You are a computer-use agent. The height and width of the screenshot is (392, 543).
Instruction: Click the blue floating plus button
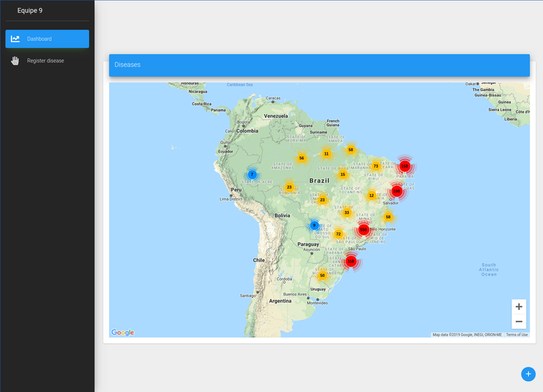tap(529, 374)
